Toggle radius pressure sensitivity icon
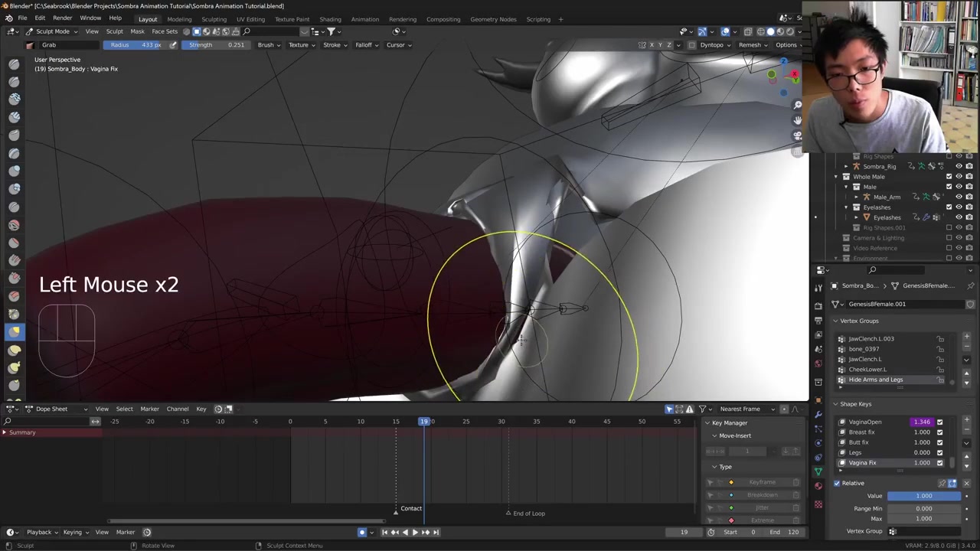The width and height of the screenshot is (980, 551). point(173,44)
